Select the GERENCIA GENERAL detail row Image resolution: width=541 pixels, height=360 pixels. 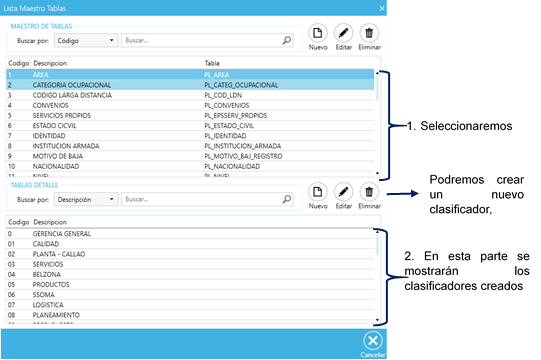(190, 234)
